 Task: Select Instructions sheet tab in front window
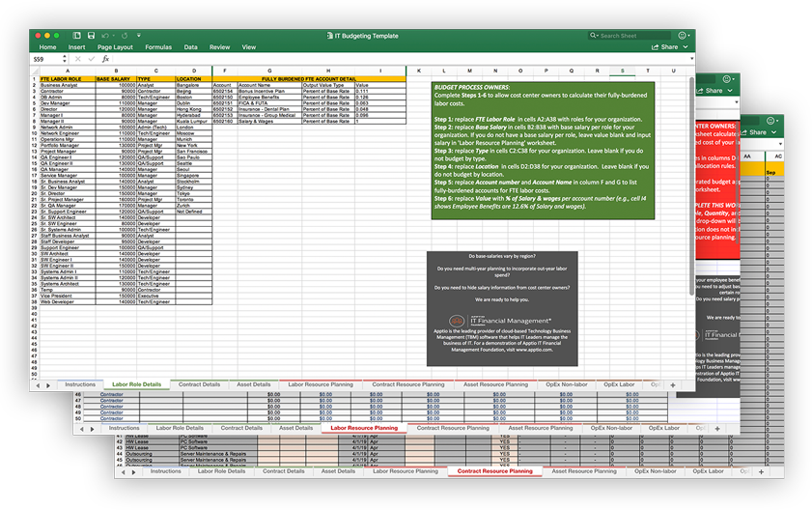click(80, 384)
